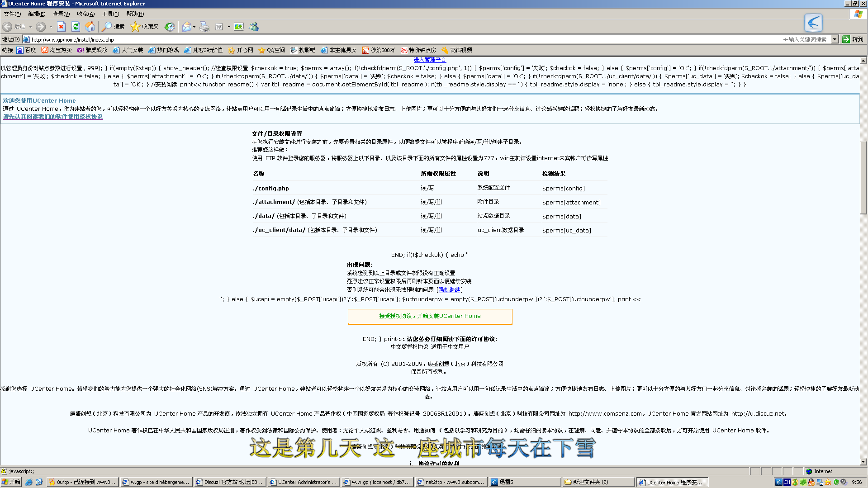Viewport: 868px width, 488px height.
Task: Expand the Mail button dropdown arrow
Action: pos(194,27)
